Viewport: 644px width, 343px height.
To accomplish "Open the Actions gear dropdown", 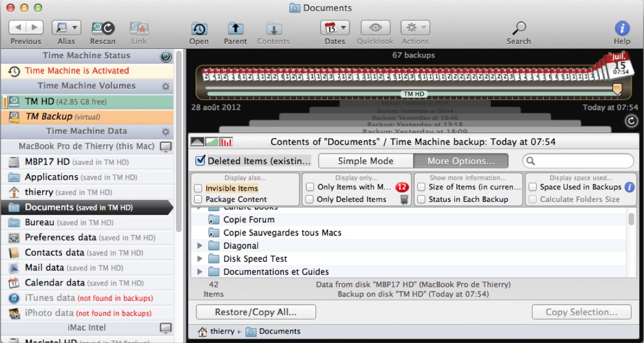I will click(x=415, y=27).
